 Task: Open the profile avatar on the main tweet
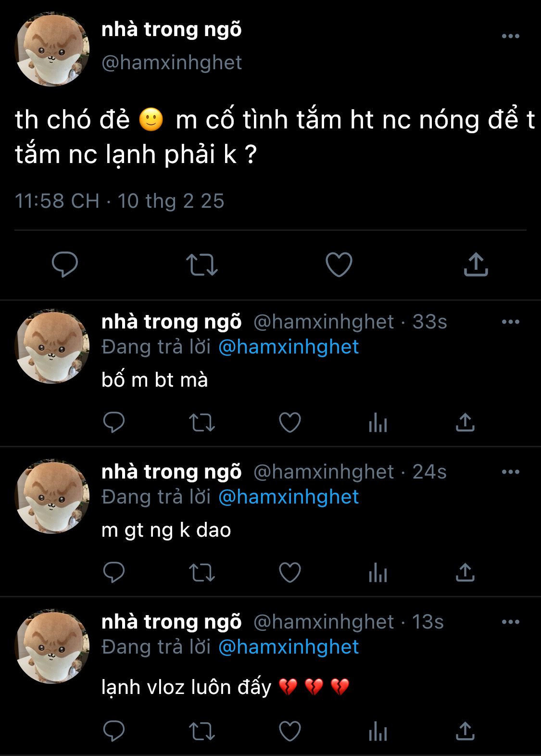(x=52, y=50)
